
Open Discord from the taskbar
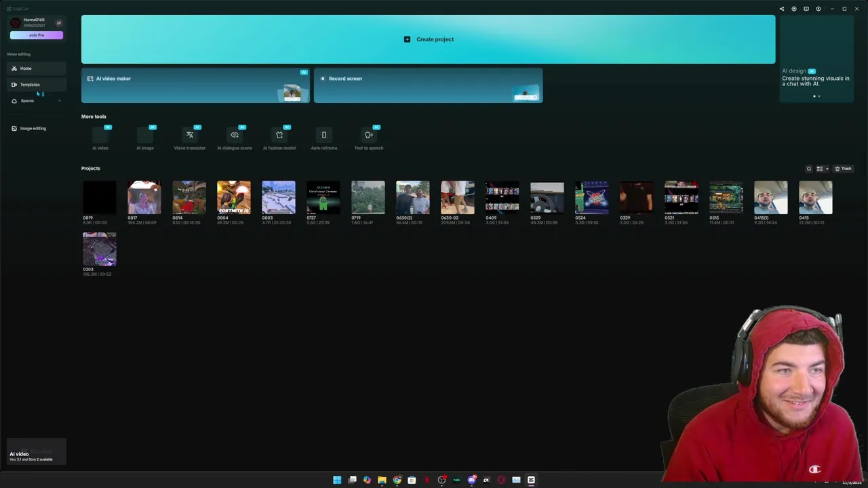[x=471, y=480]
